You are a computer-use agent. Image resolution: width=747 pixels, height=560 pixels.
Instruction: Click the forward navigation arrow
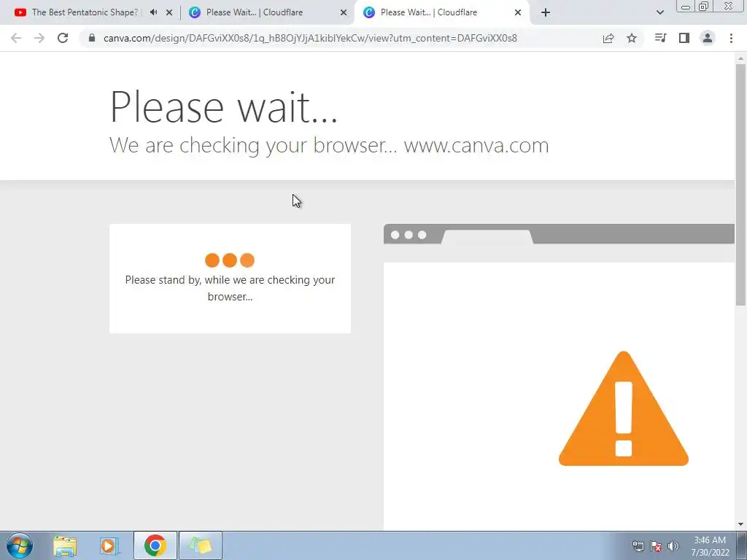tap(39, 38)
